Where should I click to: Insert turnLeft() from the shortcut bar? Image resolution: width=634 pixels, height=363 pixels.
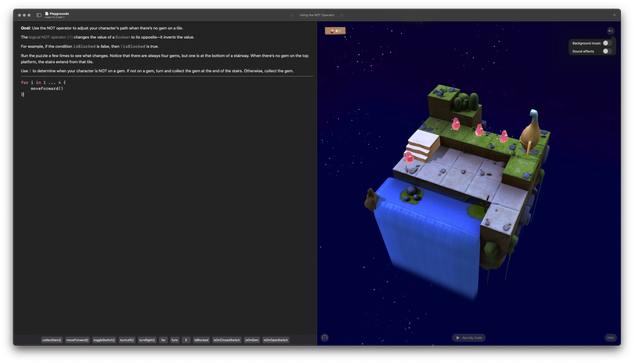pyautogui.click(x=127, y=340)
